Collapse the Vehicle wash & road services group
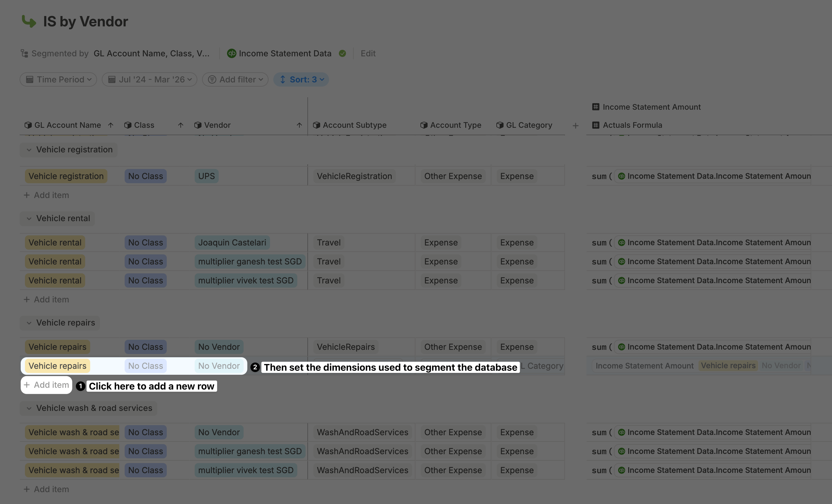 pos(29,408)
